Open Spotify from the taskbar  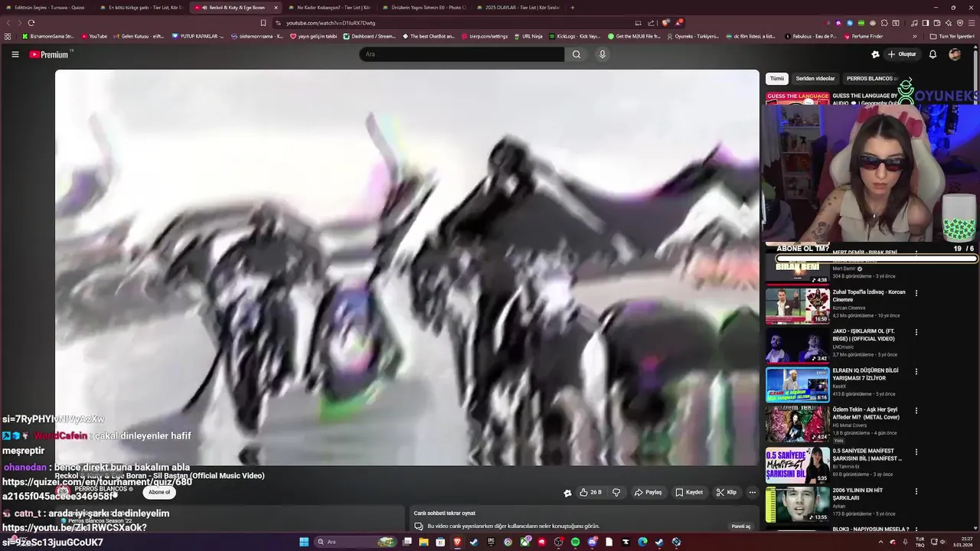575,542
